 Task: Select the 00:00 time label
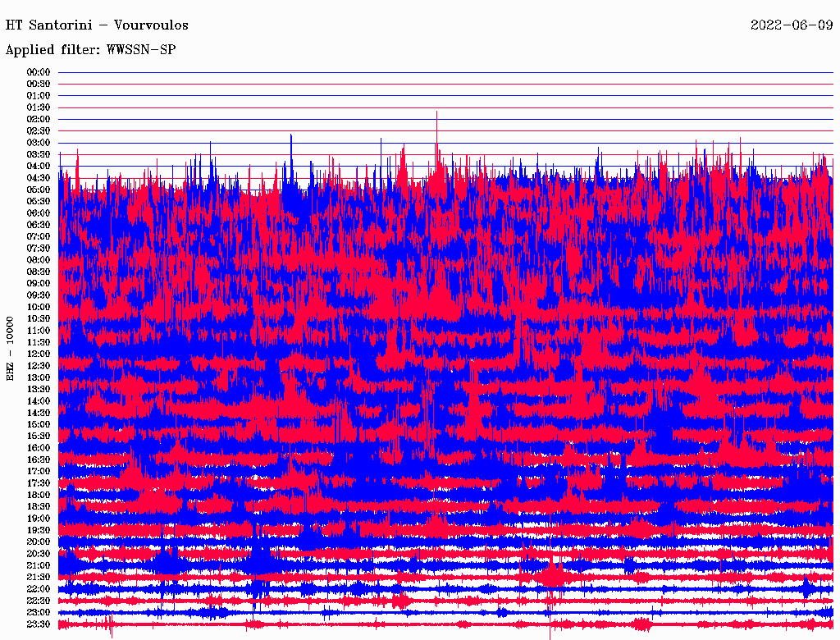pos(39,72)
